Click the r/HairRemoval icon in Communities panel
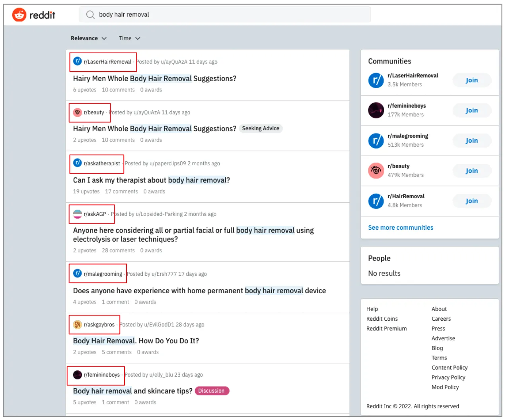This screenshot has width=506, height=420. 376,201
